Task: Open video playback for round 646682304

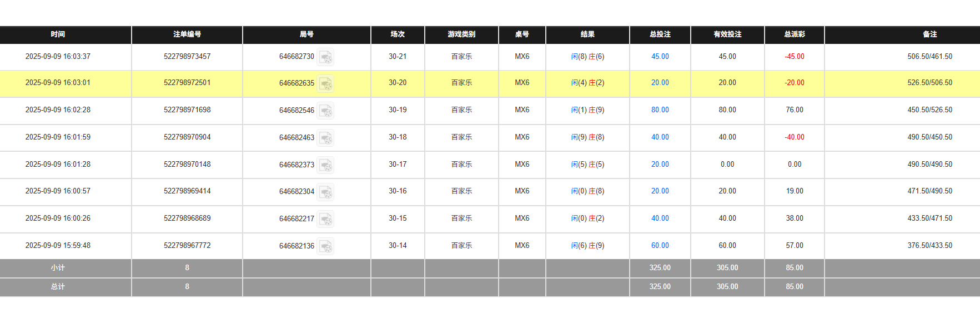Action: (x=326, y=193)
